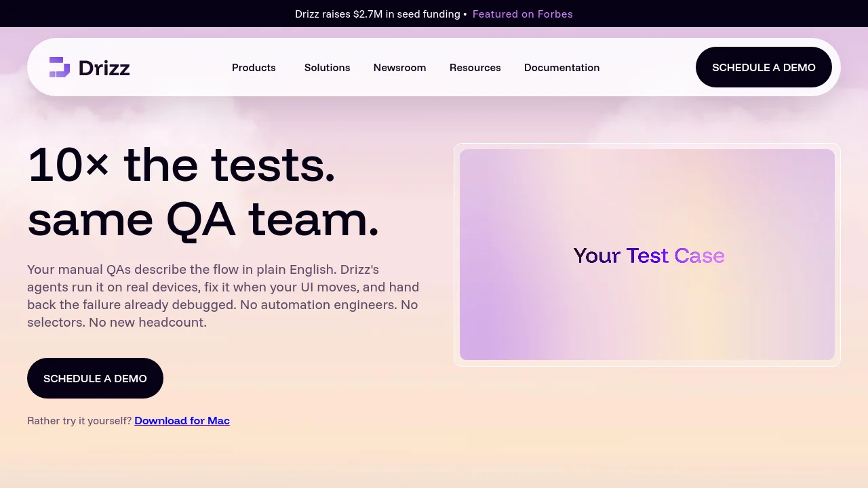Open the Resources menu
The image size is (868, 488).
(475, 68)
